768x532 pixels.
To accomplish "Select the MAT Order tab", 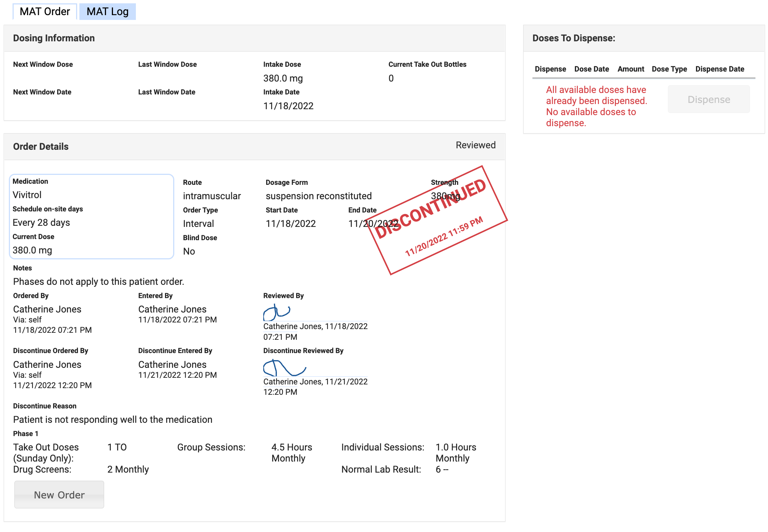I will pos(45,11).
